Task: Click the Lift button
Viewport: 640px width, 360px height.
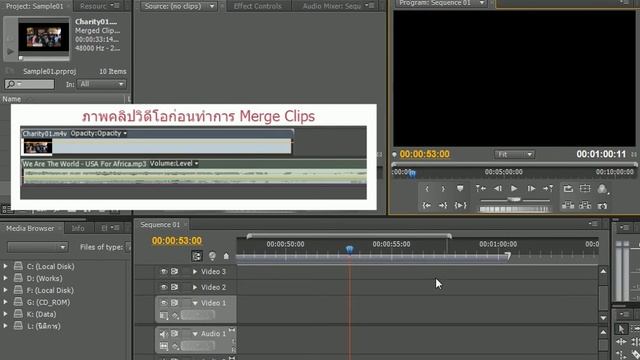Action: [568, 205]
